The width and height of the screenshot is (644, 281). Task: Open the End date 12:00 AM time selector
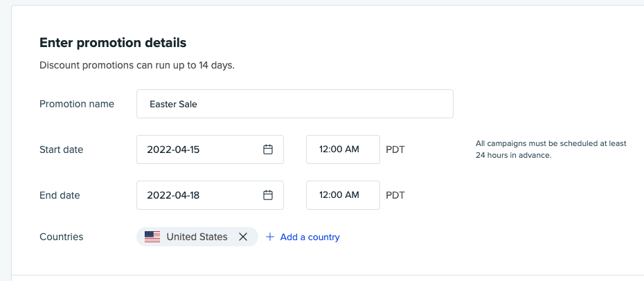coord(343,195)
